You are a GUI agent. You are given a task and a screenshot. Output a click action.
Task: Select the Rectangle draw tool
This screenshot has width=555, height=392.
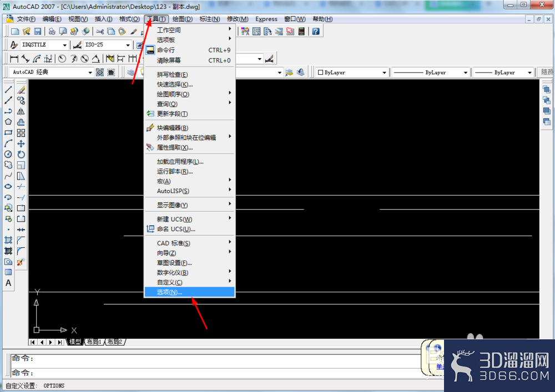coord(8,133)
